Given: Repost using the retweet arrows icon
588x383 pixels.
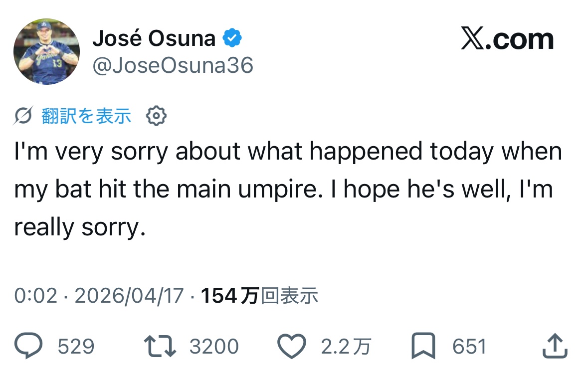Looking at the screenshot, I should point(160,347).
